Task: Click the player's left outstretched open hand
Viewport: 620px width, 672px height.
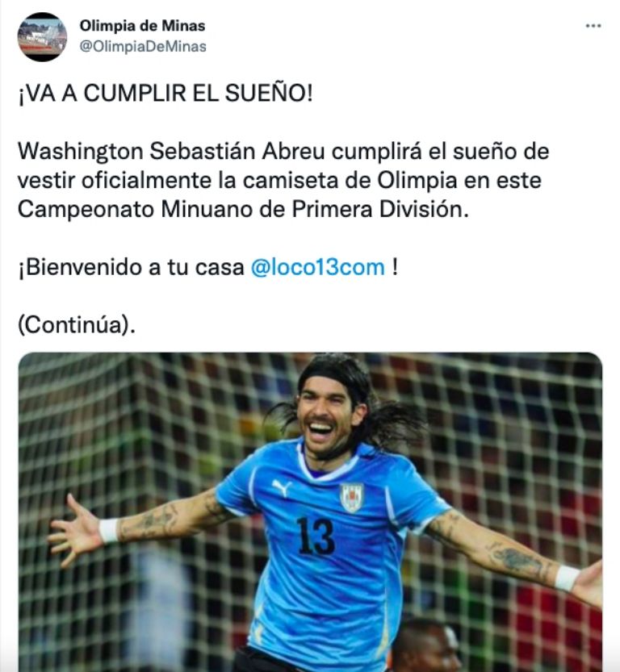Action: click(73, 531)
